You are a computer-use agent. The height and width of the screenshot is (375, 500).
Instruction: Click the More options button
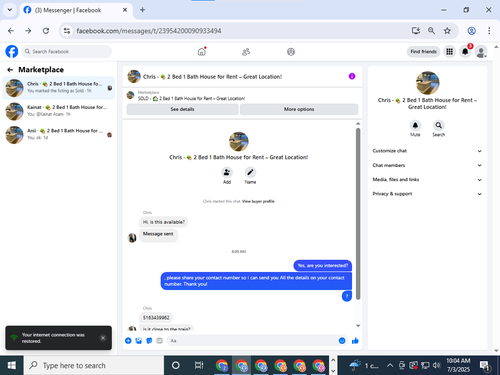click(x=299, y=109)
